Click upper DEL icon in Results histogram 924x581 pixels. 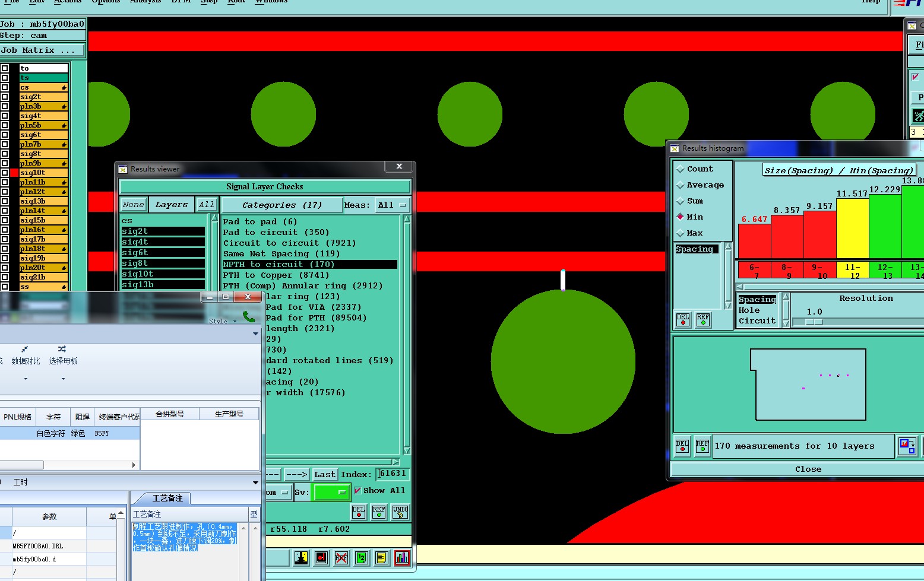(x=683, y=320)
